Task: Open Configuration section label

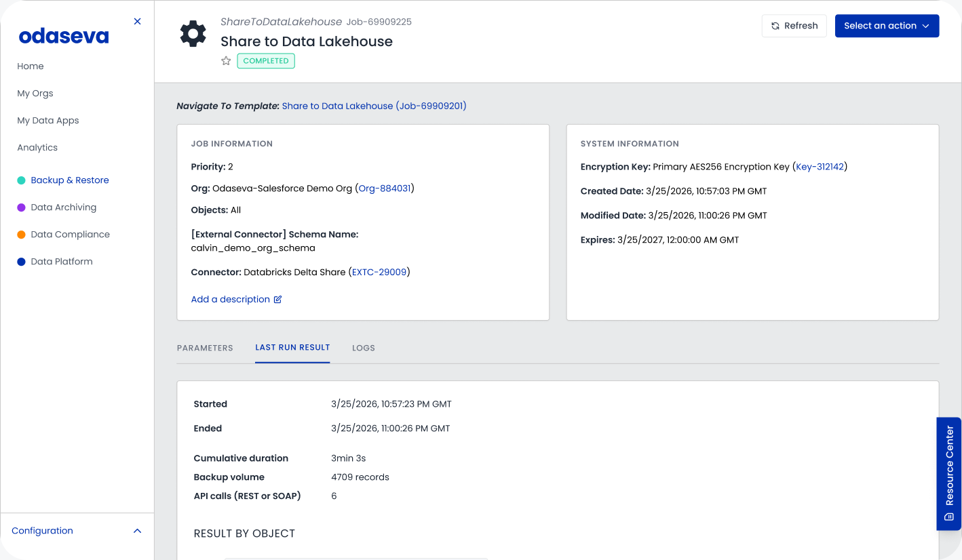Action: [x=42, y=531]
